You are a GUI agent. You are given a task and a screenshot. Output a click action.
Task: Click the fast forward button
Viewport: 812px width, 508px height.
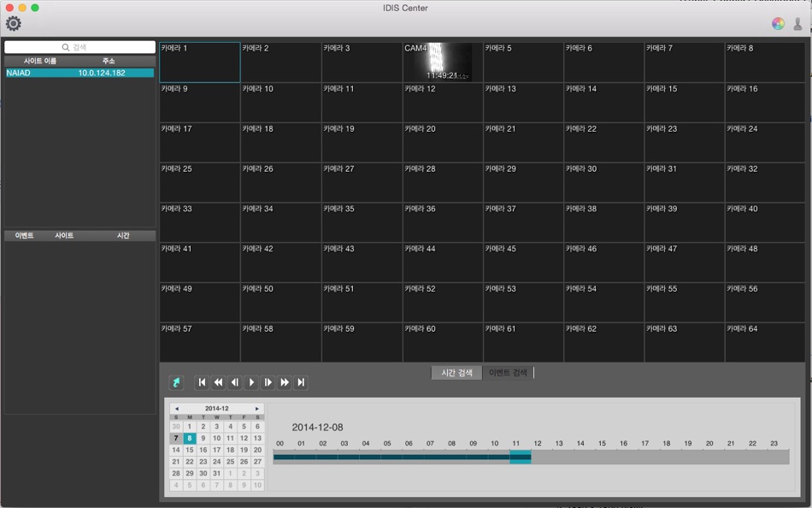pos(285,382)
